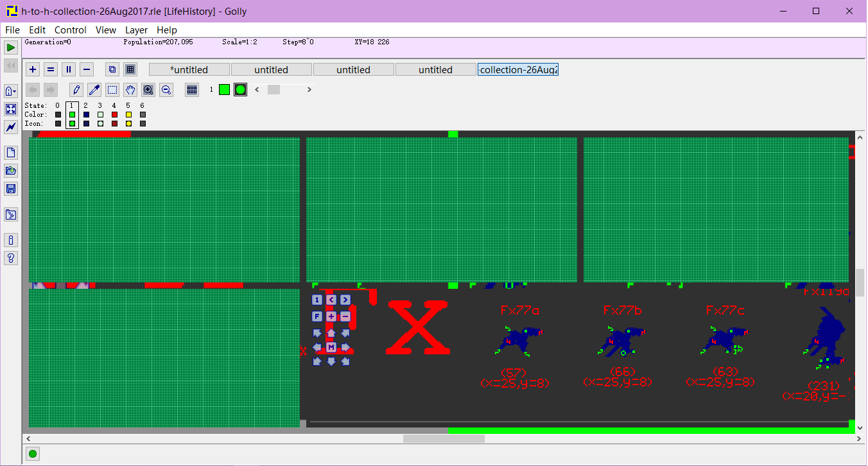Save pattern with the floppy disk icon
868x466 pixels.
coord(11,189)
